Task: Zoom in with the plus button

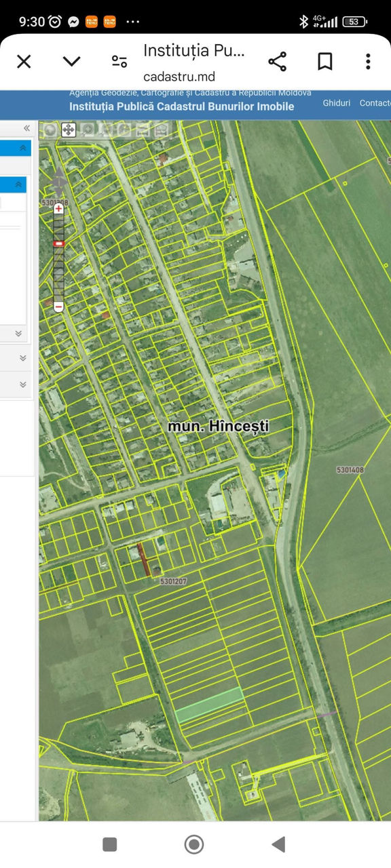Action: pos(58,209)
